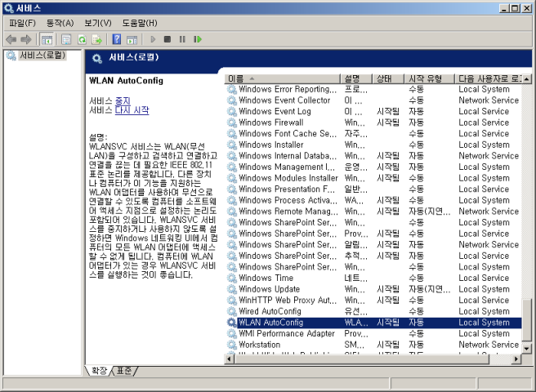
Task: Click the Services app icon in title bar
Action: [x=8, y=8]
